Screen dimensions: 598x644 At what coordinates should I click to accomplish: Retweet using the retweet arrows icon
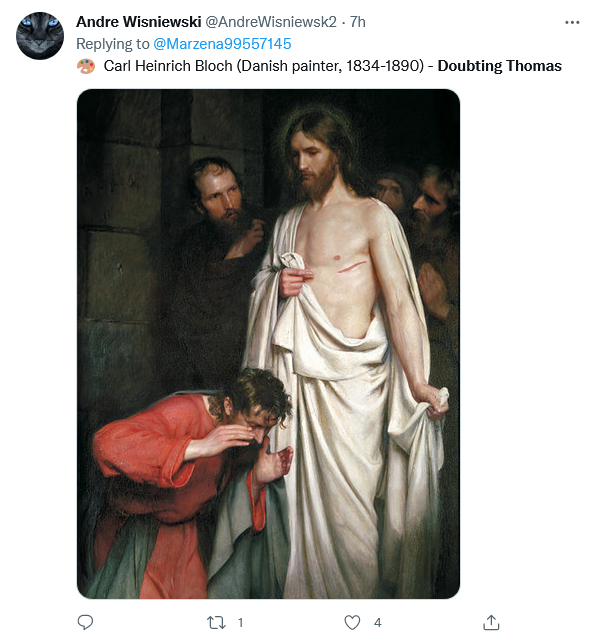click(x=216, y=623)
